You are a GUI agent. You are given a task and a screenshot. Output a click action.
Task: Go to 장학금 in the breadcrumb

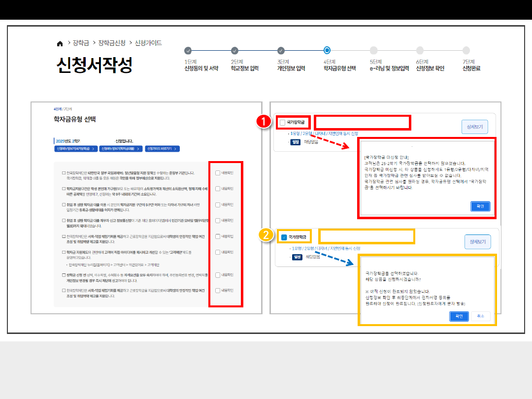[x=81, y=43]
